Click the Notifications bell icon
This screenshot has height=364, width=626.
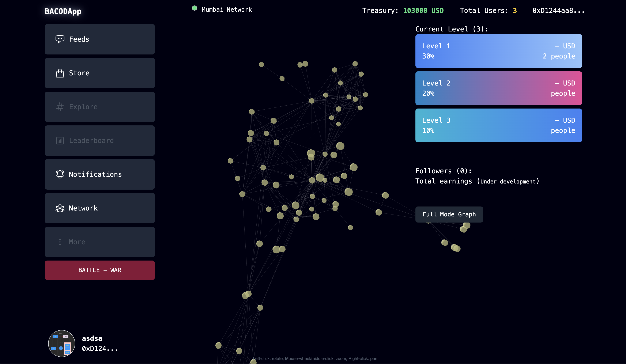[x=60, y=174]
